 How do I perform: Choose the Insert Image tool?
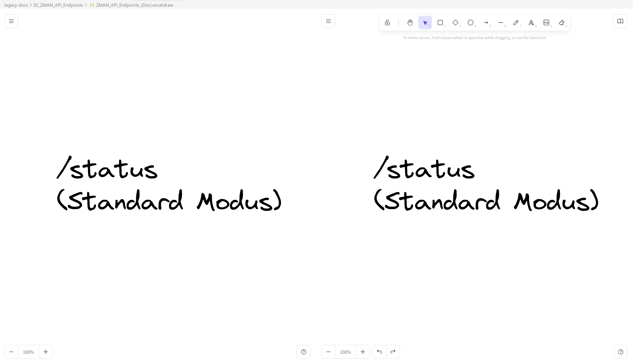point(546,23)
